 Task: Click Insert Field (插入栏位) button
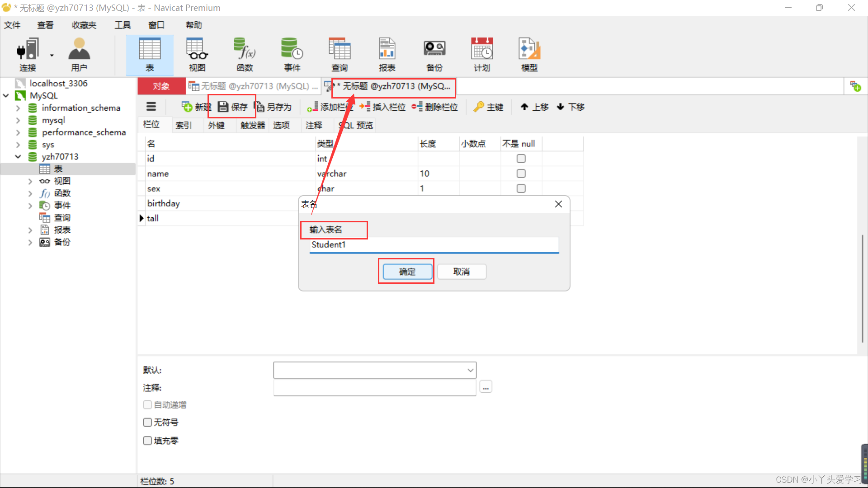[382, 107]
